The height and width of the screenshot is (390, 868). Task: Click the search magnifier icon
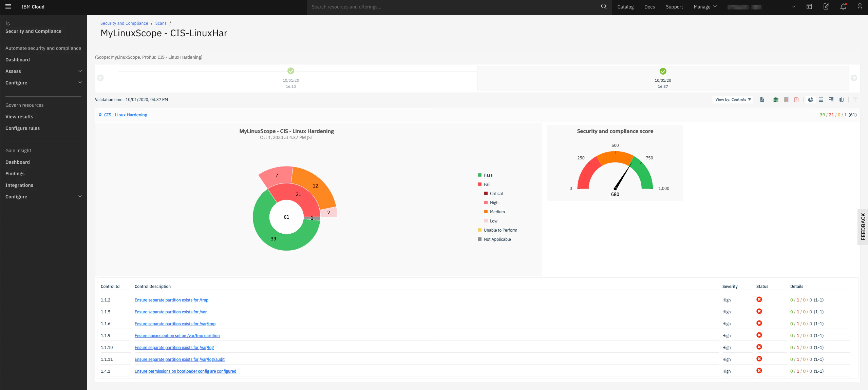click(x=604, y=7)
